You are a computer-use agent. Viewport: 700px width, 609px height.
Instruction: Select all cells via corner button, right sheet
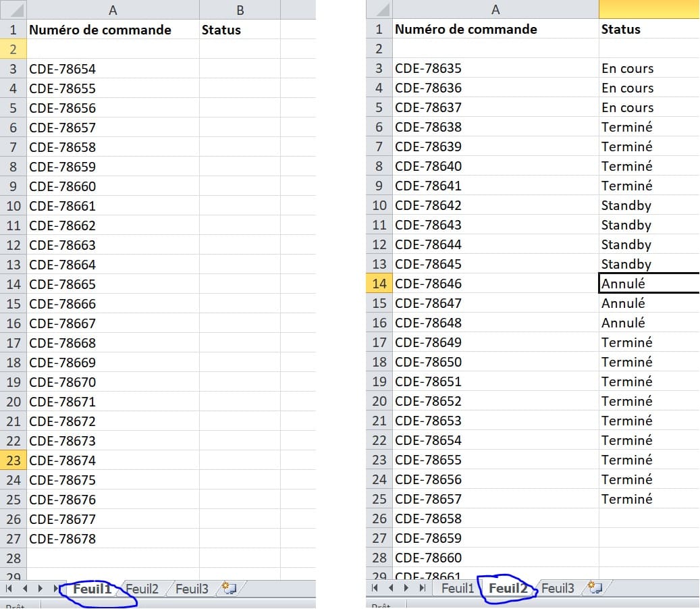379,9
